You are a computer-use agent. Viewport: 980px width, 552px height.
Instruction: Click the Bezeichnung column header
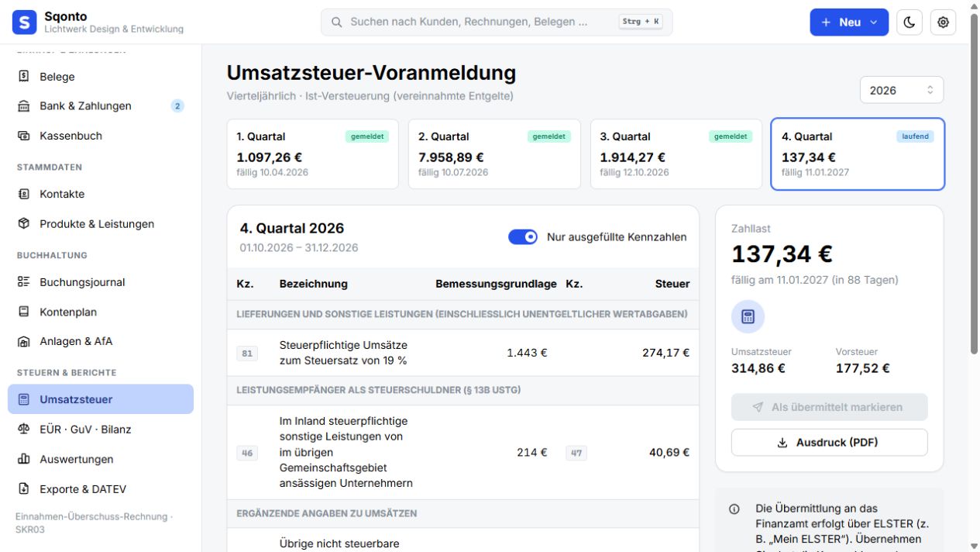click(x=314, y=284)
